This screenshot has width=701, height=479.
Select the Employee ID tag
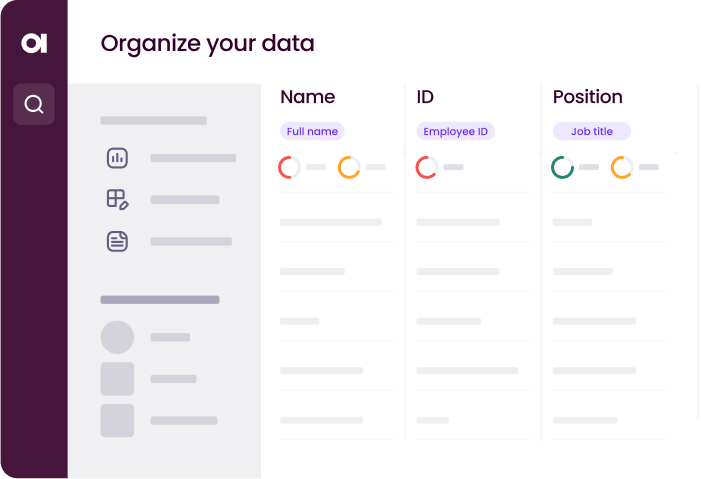point(455,131)
